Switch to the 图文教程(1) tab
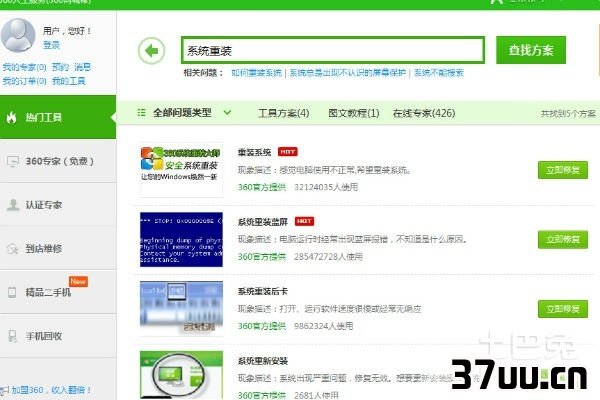The height and width of the screenshot is (400, 600). tap(354, 113)
